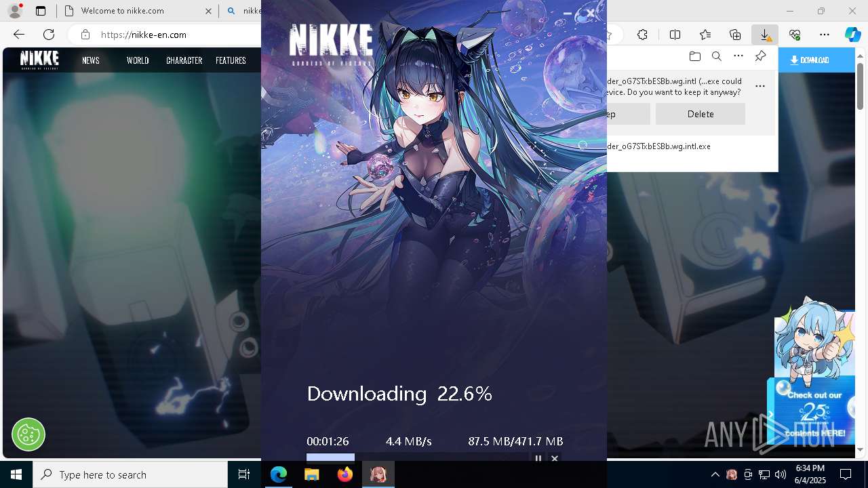Viewport: 868px width, 488px height.
Task: Keep the flagged exe download
Action: point(629,114)
